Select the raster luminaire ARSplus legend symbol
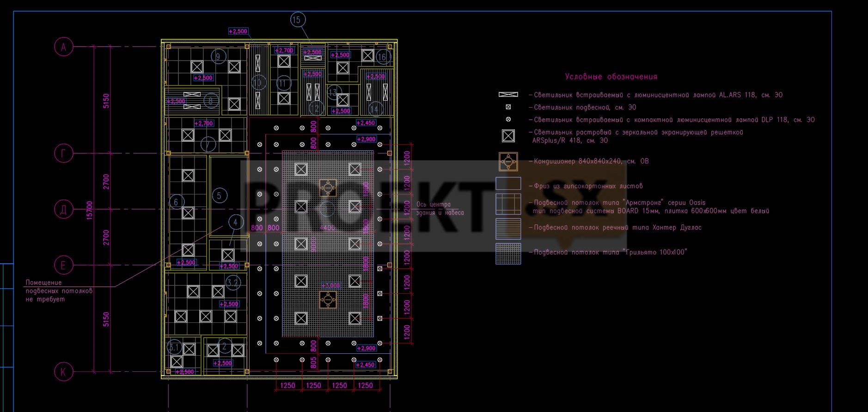The width and height of the screenshot is (868, 412). click(x=508, y=136)
